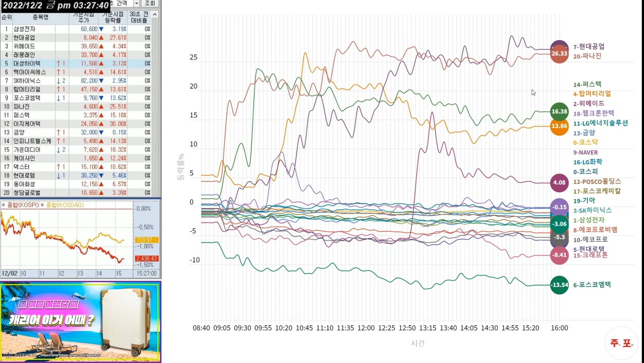Select the 청담글로벌 table row
644x363 pixels.
point(76,193)
